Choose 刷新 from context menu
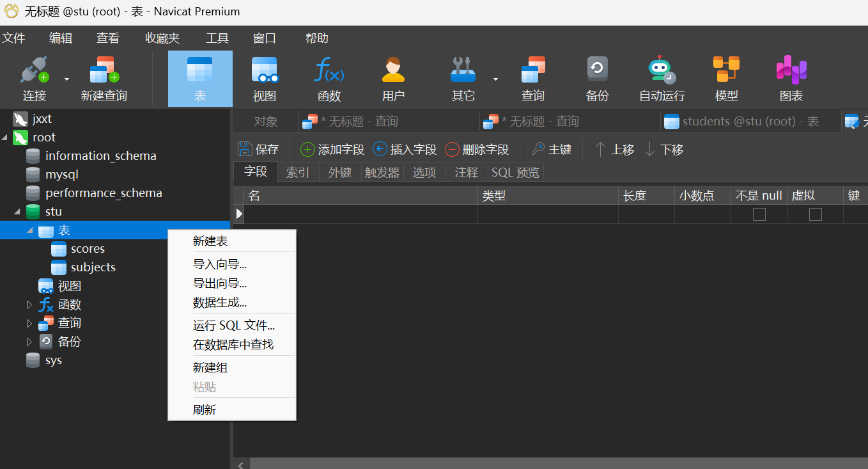This screenshot has height=469, width=868. click(232, 410)
